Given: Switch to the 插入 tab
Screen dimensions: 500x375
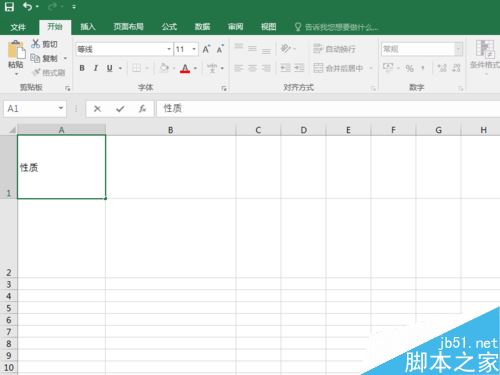Looking at the screenshot, I should (88, 27).
